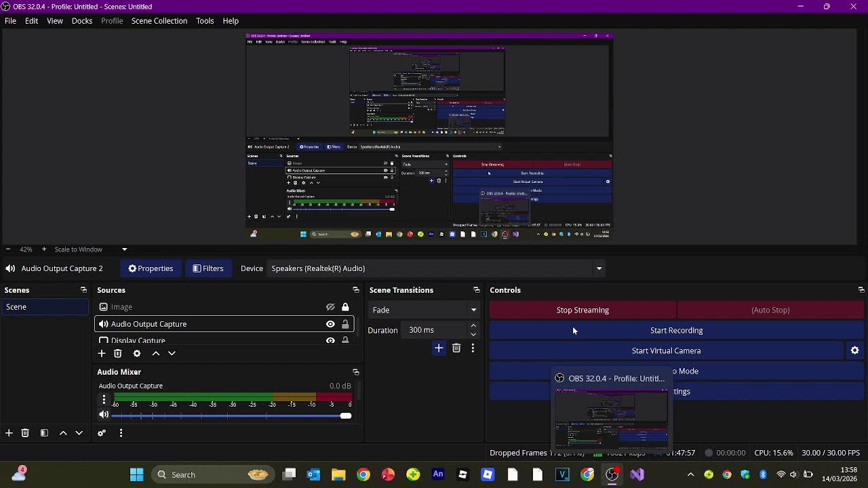Click Start Virtual Camera button
Screen dimensions: 868x488
point(666,350)
